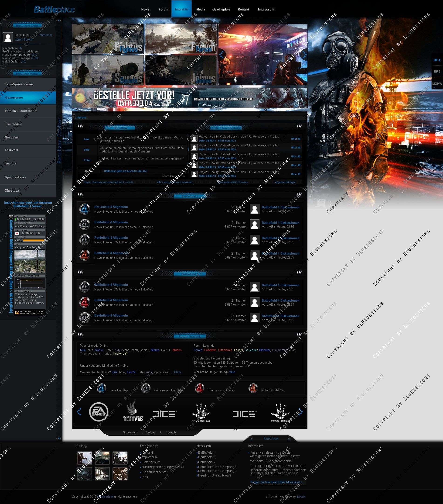
Task: Open TeamSpeak Server in the user menu
Action: (x=28, y=84)
